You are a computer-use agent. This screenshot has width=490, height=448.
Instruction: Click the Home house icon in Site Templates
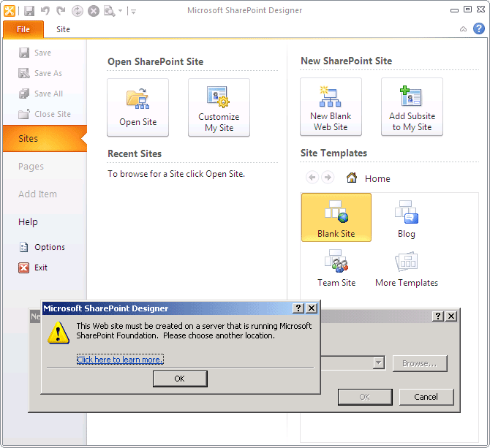pos(352,178)
